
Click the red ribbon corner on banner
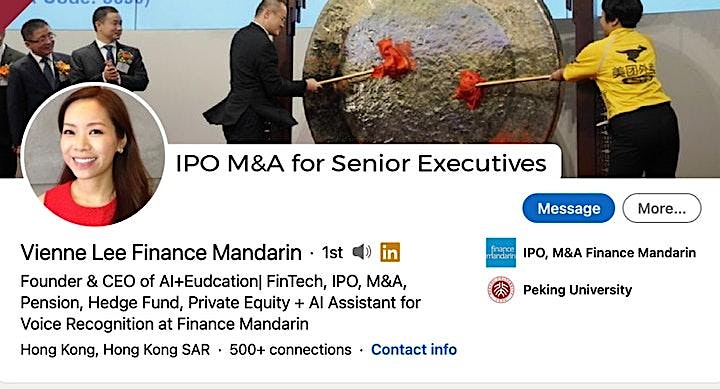11,9
